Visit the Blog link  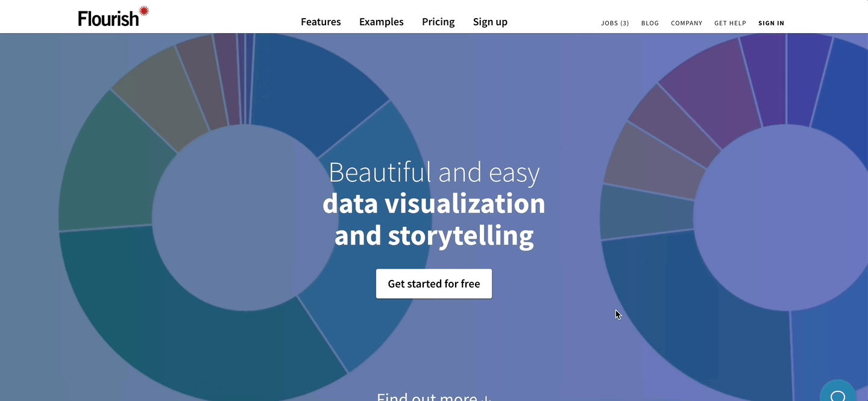[650, 23]
